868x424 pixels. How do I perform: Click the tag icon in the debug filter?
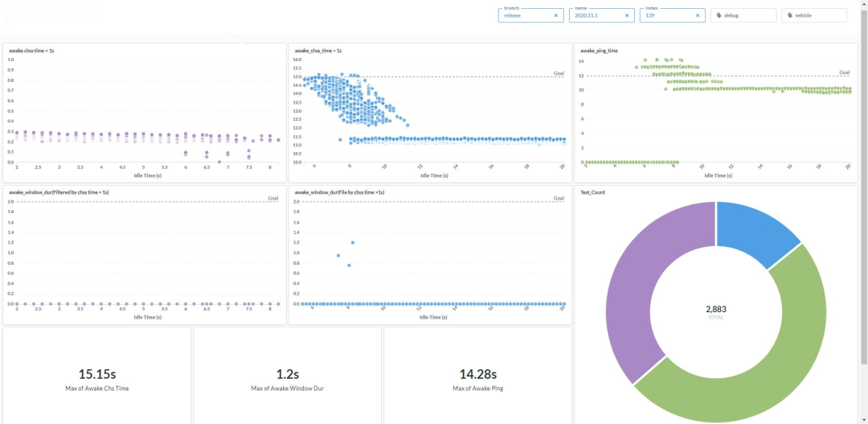[x=719, y=15]
